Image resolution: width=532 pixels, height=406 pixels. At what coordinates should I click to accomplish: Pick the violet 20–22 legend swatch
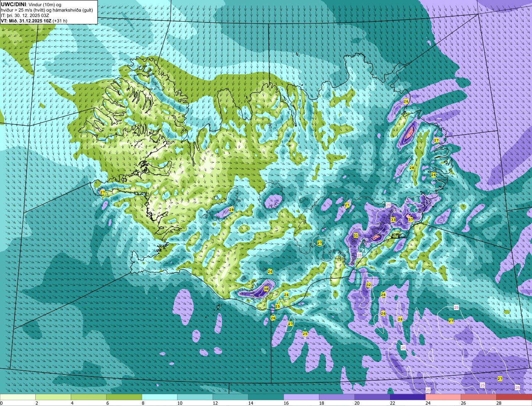point(372,397)
